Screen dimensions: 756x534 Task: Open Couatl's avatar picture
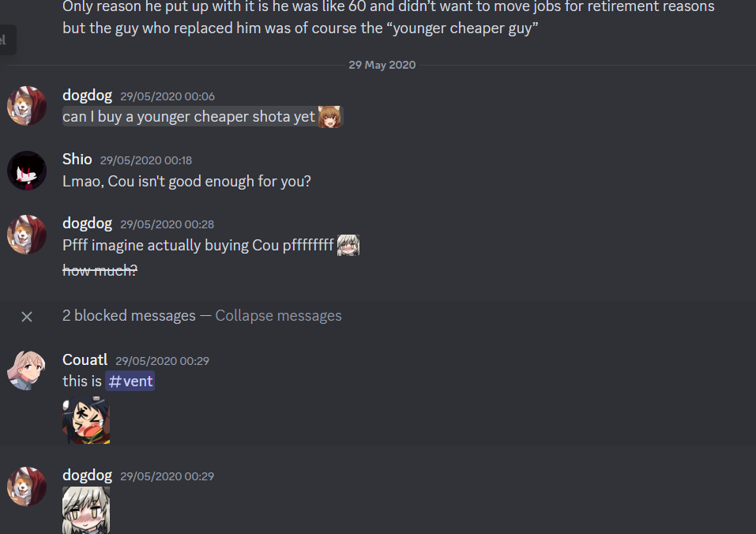pyautogui.click(x=27, y=370)
